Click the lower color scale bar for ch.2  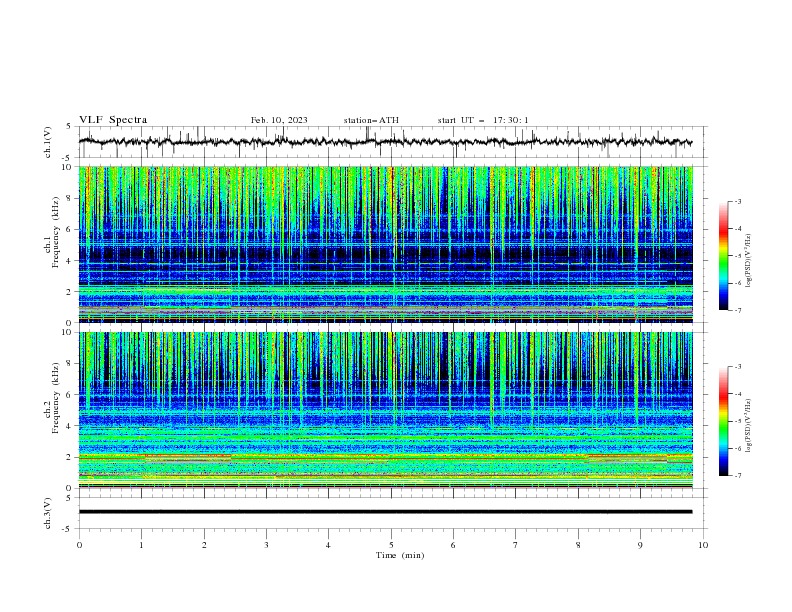[x=724, y=421]
